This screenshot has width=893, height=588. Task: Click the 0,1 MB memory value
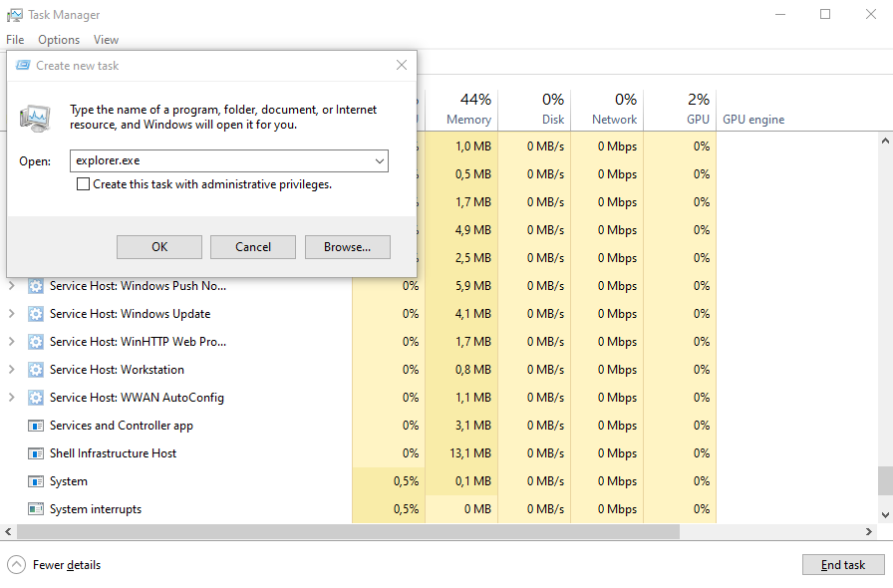click(472, 481)
